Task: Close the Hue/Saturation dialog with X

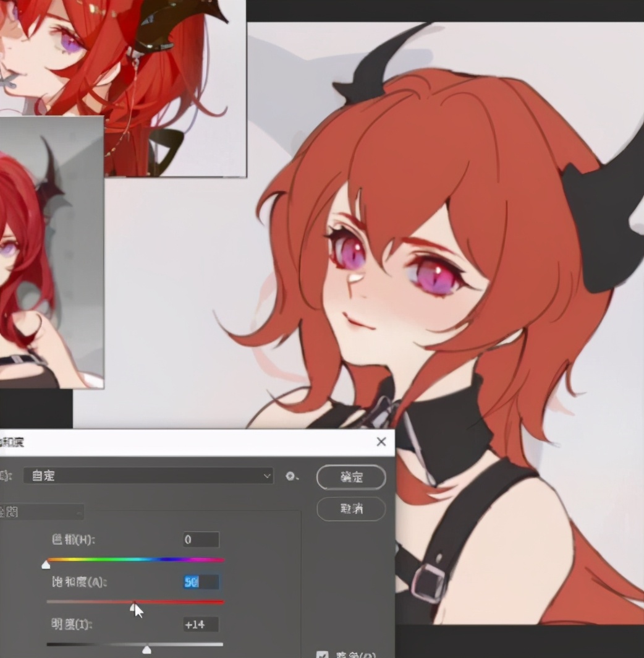Action: pyautogui.click(x=381, y=442)
